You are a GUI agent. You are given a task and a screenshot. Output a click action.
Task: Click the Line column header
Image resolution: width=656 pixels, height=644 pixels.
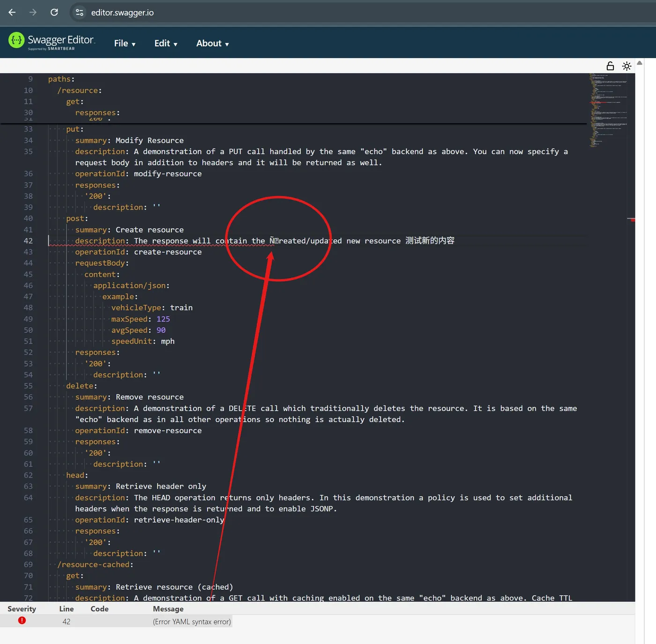(67, 609)
